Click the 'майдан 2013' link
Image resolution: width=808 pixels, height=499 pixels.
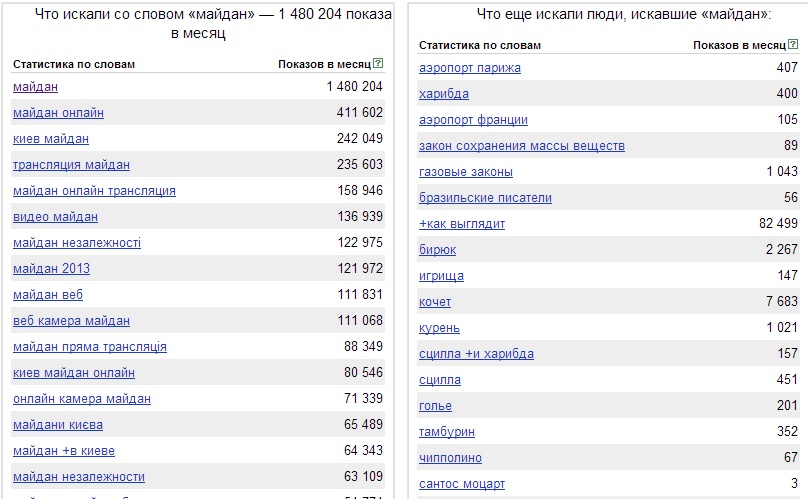[52, 269]
